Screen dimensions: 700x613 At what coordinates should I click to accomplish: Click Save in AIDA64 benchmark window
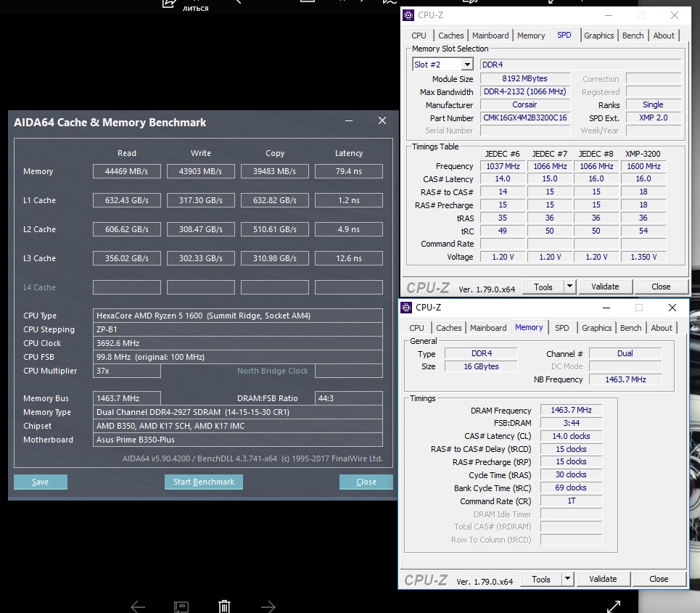[x=41, y=482]
